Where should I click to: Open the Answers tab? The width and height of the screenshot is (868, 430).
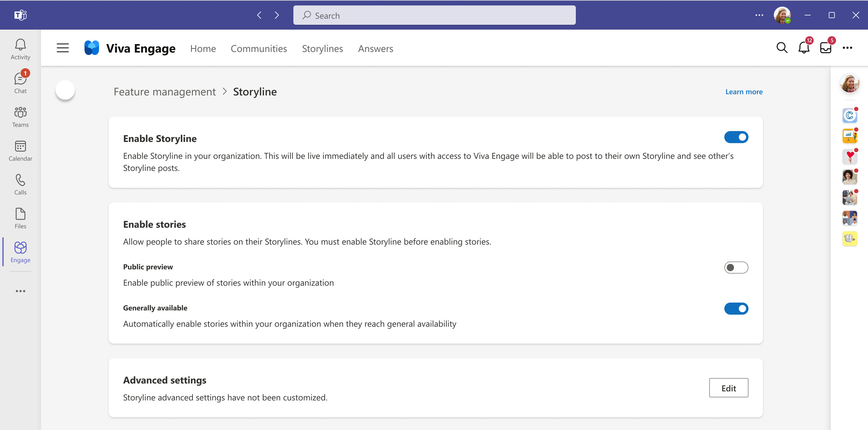[x=375, y=49]
